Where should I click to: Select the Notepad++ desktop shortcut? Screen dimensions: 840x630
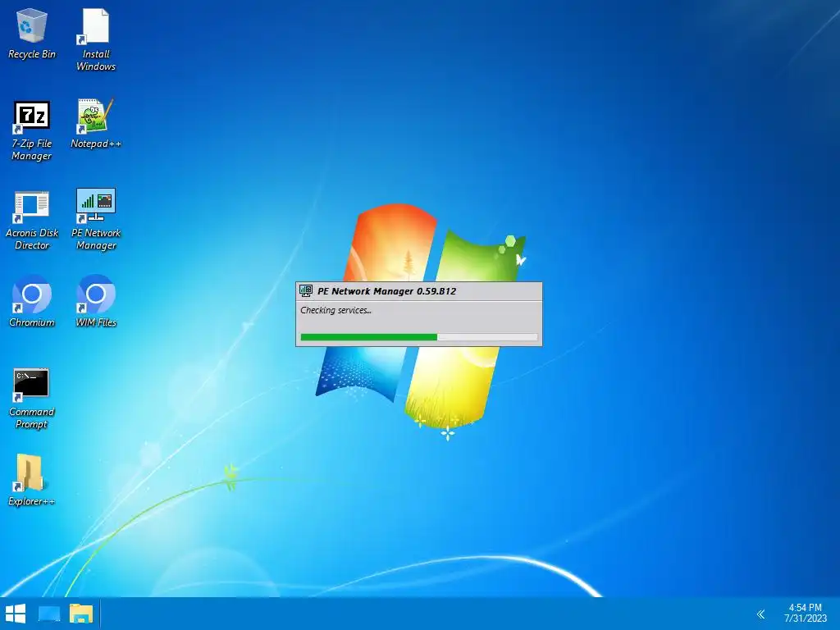(96, 124)
